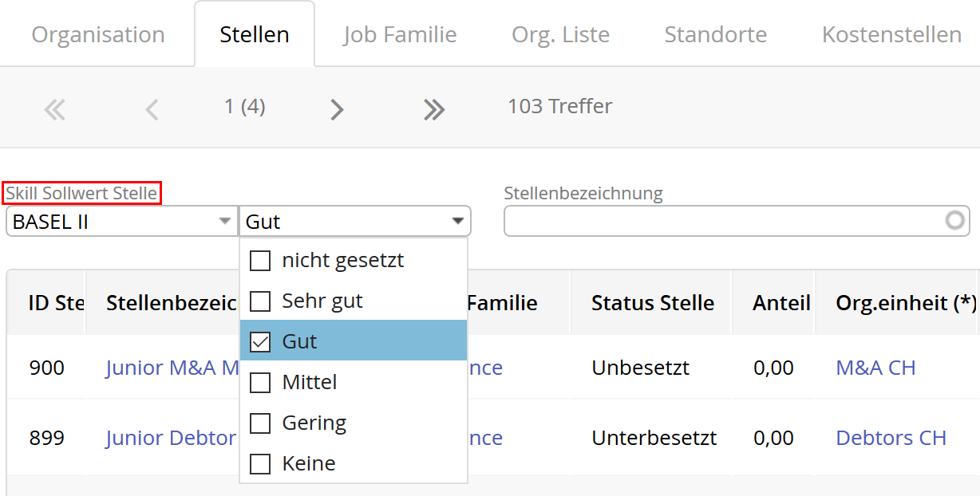Switch to the Standorte tab
This screenshot has width=980, height=496.
coord(716,35)
